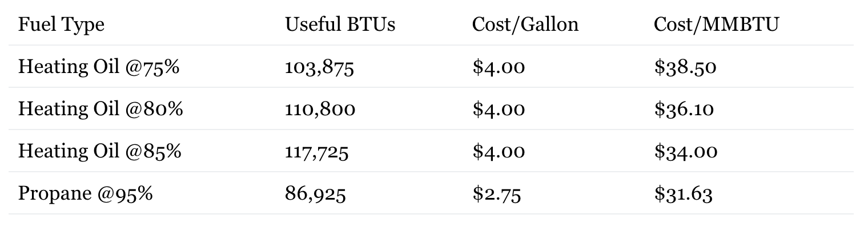This screenshot has height=243, width=868.
Task: Click the 86,925 useful BTUs value
Action: point(315,195)
